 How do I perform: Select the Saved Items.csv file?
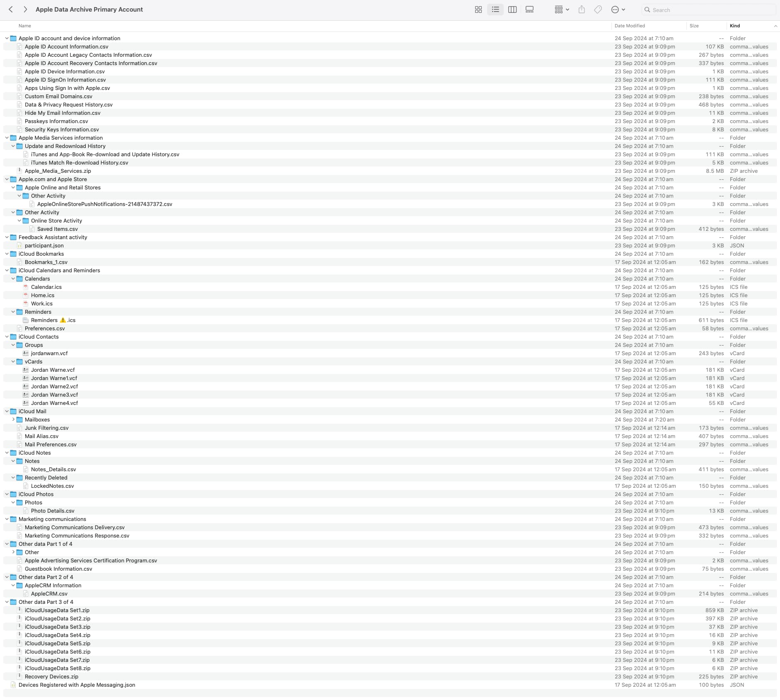[58, 229]
